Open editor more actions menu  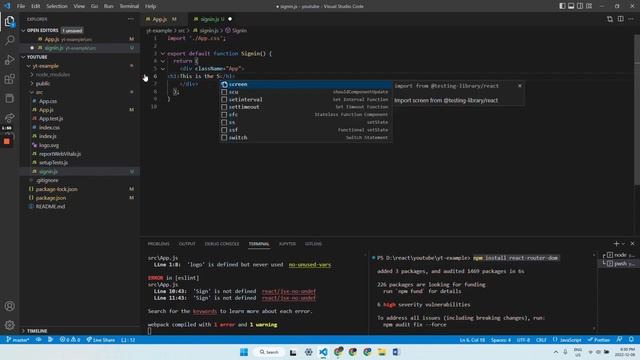coord(631,19)
